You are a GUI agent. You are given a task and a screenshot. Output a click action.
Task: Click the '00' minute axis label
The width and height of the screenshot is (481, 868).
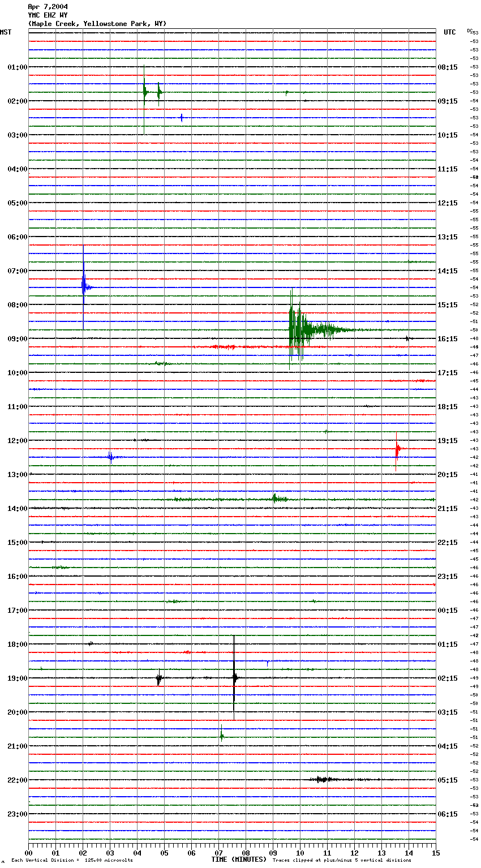(x=28, y=852)
